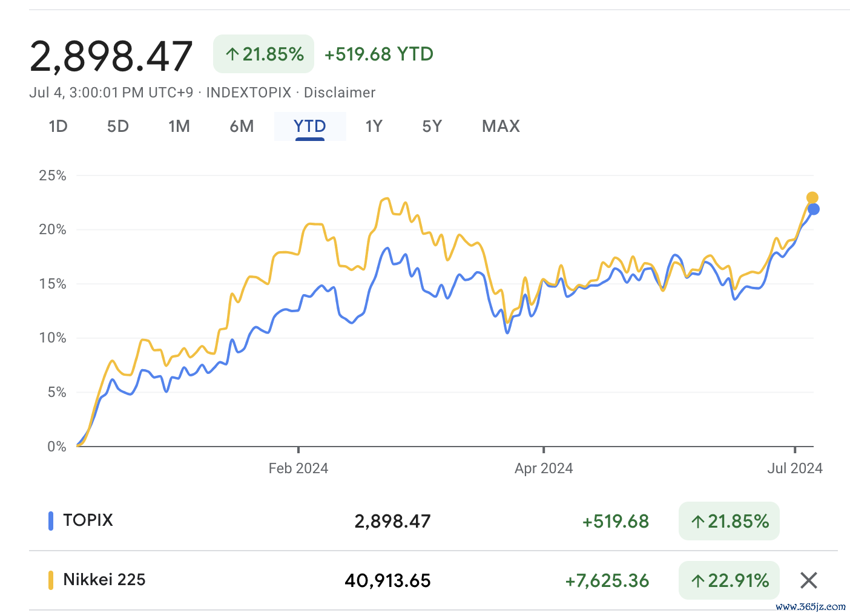Viewport: 850px width, 616px height.
Task: Switch to the 1M range tab
Action: coord(179,126)
